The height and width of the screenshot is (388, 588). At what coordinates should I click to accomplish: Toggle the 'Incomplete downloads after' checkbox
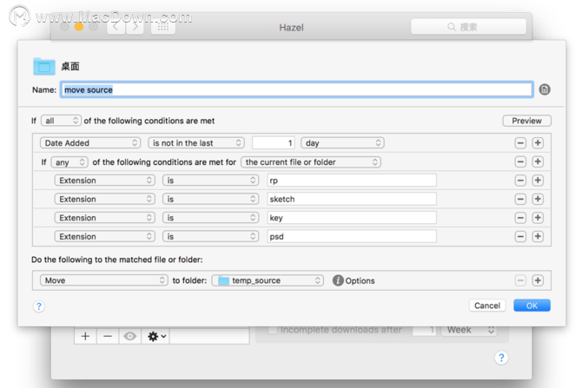(273, 330)
